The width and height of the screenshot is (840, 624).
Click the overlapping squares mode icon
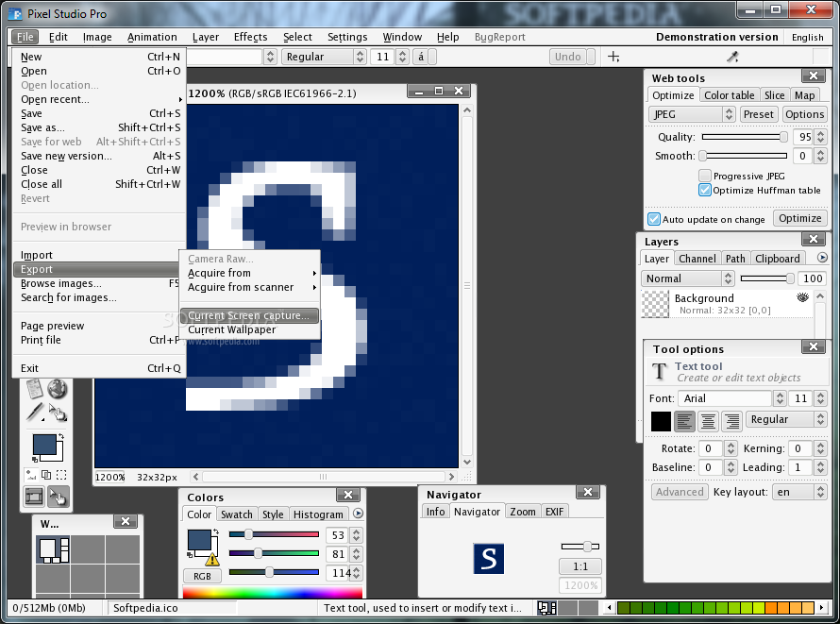[x=46, y=475]
